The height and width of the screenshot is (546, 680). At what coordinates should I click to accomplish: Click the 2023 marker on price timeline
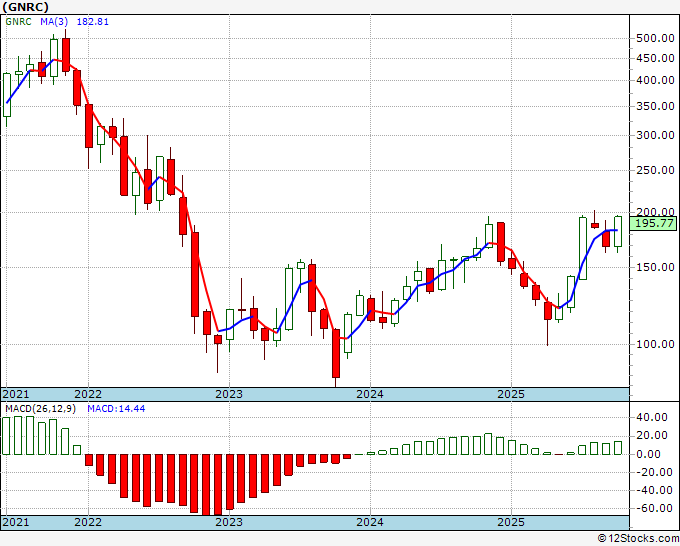click(x=229, y=394)
